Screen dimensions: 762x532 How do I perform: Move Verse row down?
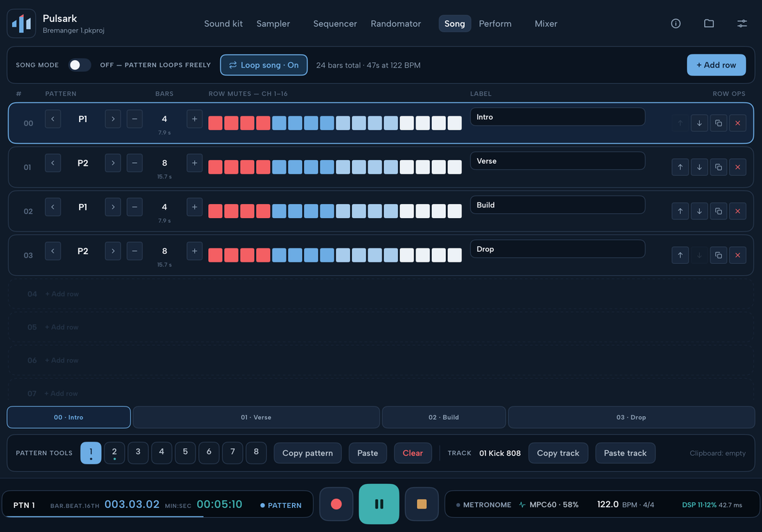[699, 167]
